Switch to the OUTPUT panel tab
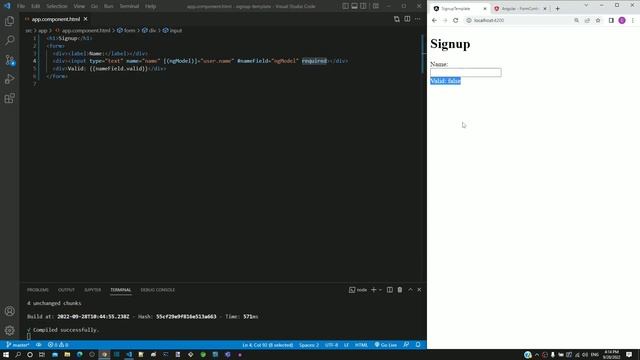 66,290
